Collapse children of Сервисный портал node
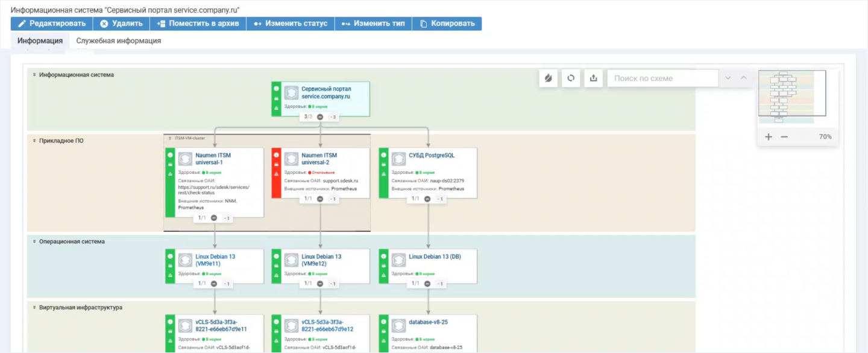This screenshot has width=868, height=353. pos(320,117)
